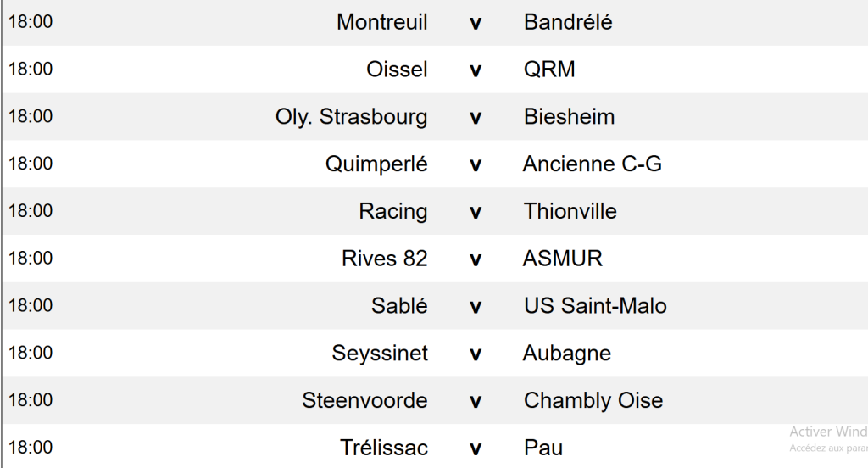Open the Rives 82 team link

point(385,259)
